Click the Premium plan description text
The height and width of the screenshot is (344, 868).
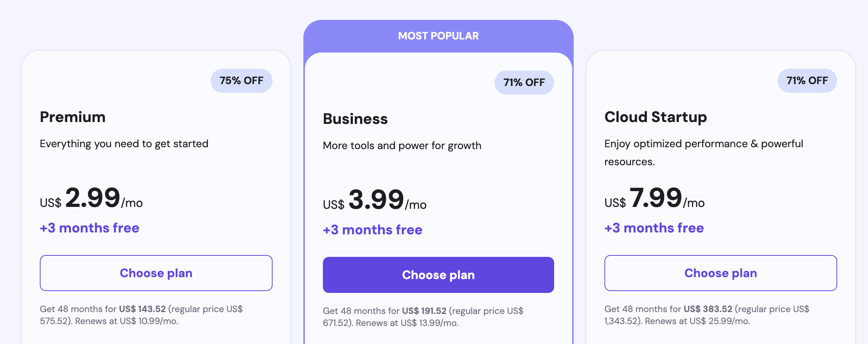click(124, 143)
